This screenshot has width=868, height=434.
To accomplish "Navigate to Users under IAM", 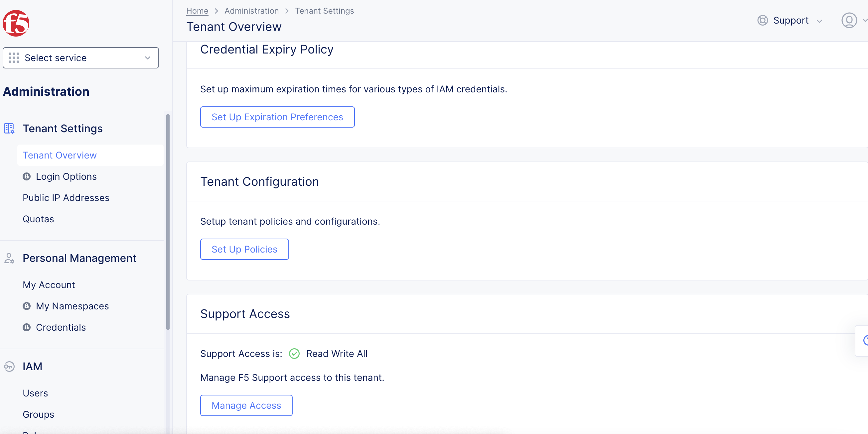I will click(x=35, y=393).
